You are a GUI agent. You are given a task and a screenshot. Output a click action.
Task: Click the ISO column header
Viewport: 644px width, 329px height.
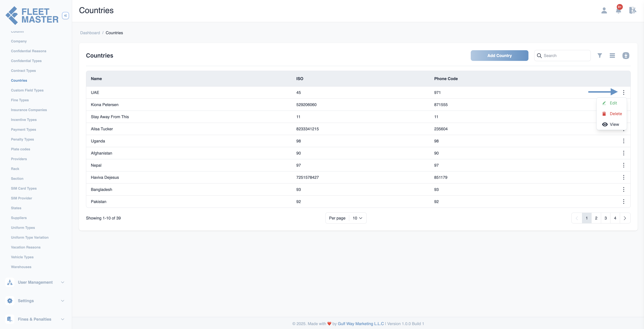tap(299, 79)
